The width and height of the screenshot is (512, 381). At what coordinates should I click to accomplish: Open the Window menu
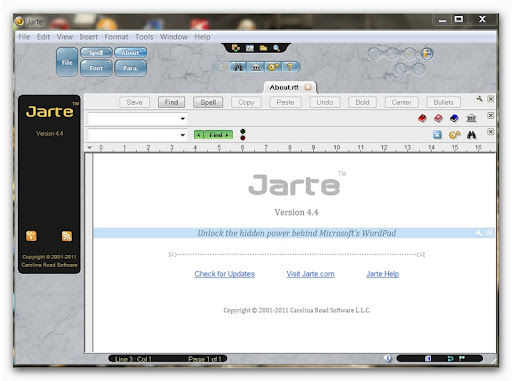pos(174,37)
